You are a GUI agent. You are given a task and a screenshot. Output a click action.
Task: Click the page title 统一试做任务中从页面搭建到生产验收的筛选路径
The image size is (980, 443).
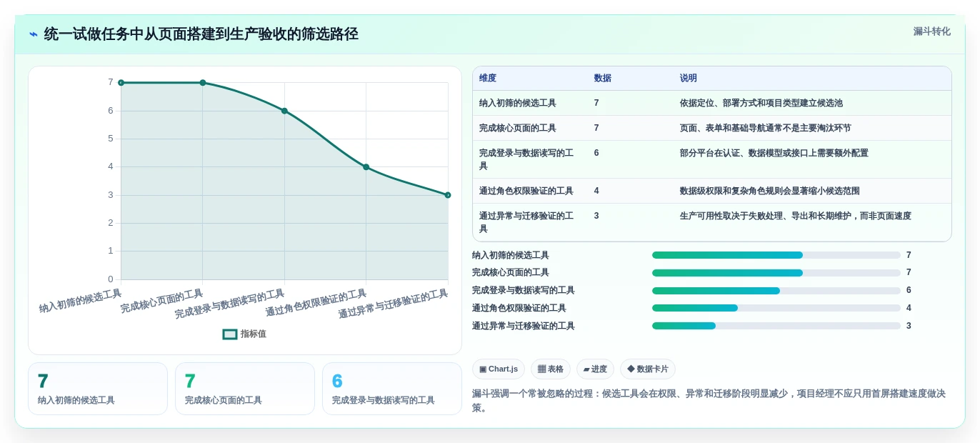[x=201, y=34]
